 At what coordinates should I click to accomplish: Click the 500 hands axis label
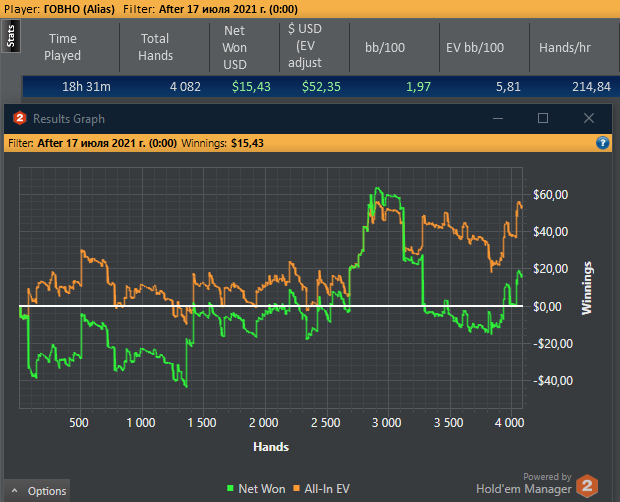click(x=79, y=423)
